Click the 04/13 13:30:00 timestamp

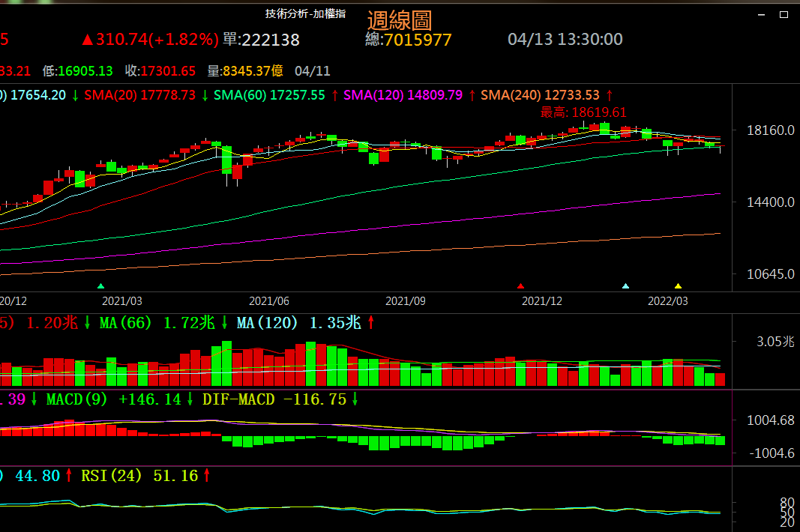tap(565, 40)
